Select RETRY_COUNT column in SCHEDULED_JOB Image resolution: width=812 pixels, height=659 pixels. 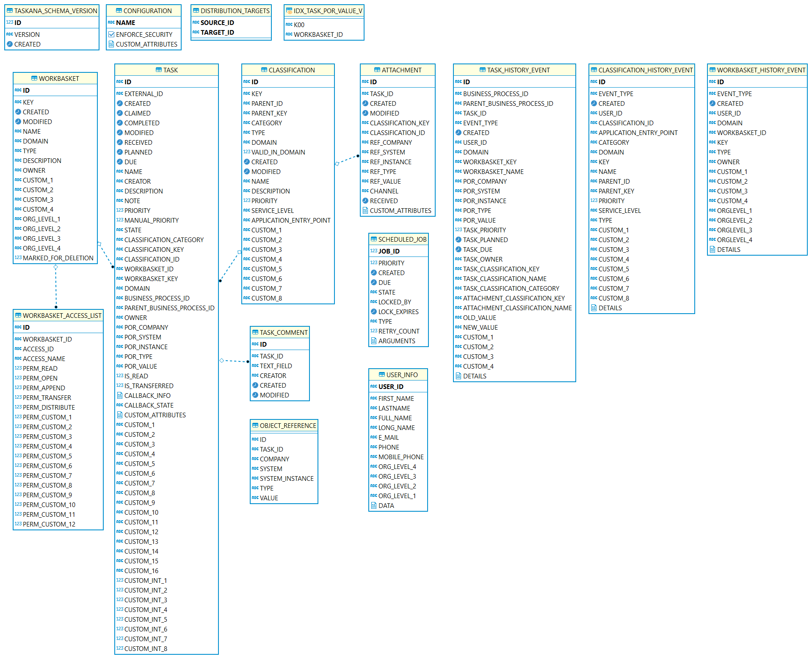click(399, 331)
